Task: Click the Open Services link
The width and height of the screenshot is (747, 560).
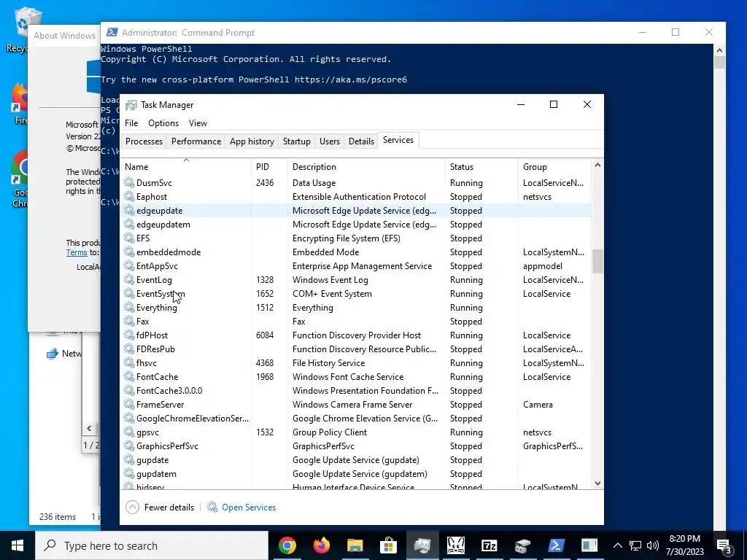Action: (x=249, y=507)
